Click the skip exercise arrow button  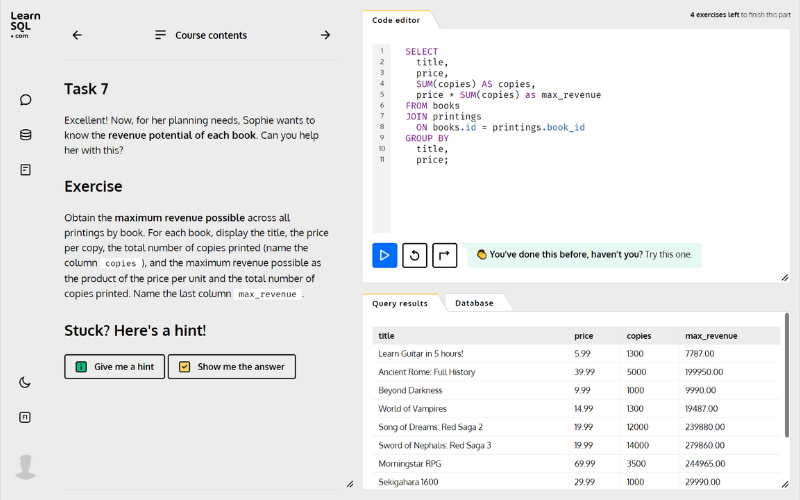444,255
